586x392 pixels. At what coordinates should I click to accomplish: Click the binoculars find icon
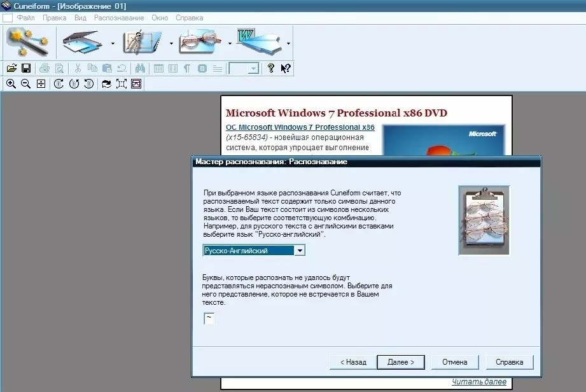click(140, 68)
